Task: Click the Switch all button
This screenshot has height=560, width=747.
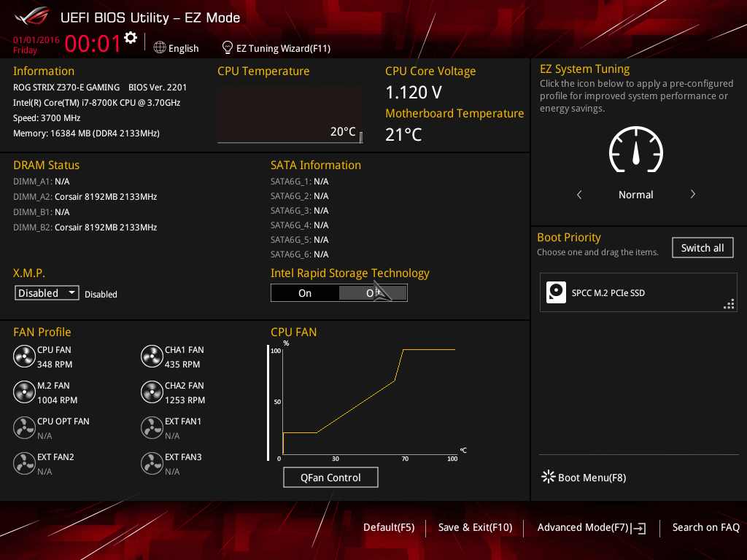Action: pos(703,248)
